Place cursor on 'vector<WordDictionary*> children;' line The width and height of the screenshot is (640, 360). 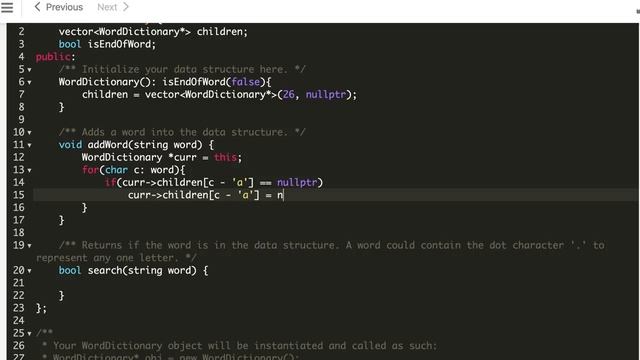click(153, 32)
